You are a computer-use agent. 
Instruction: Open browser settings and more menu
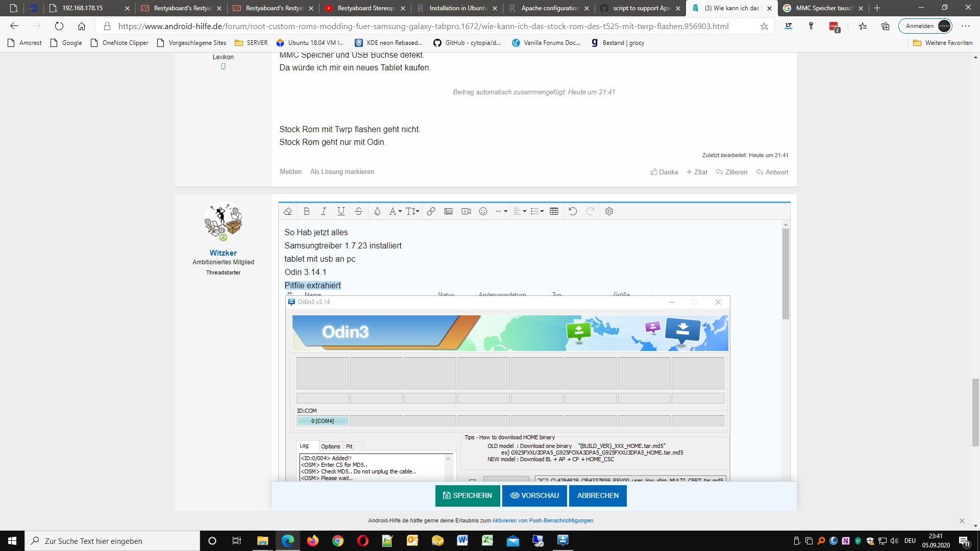[x=966, y=26]
